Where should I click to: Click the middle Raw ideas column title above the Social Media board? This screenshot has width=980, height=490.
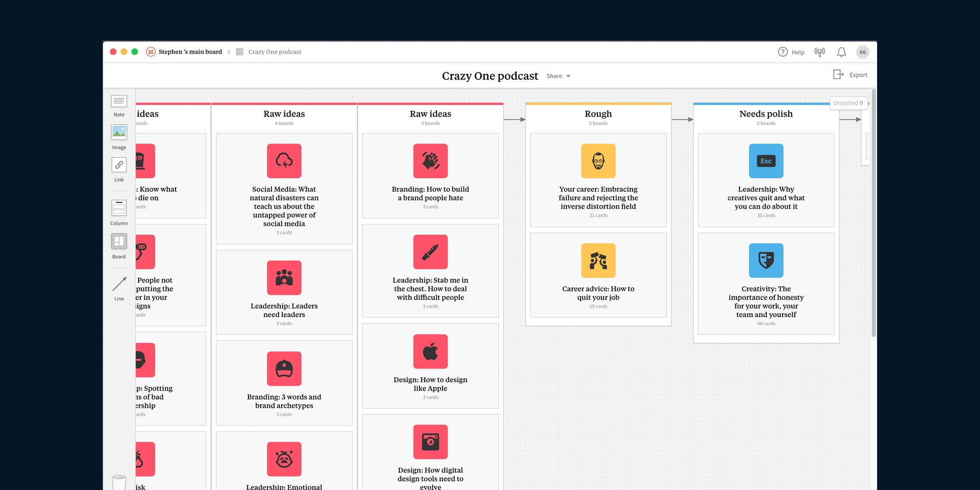pyautogui.click(x=284, y=114)
